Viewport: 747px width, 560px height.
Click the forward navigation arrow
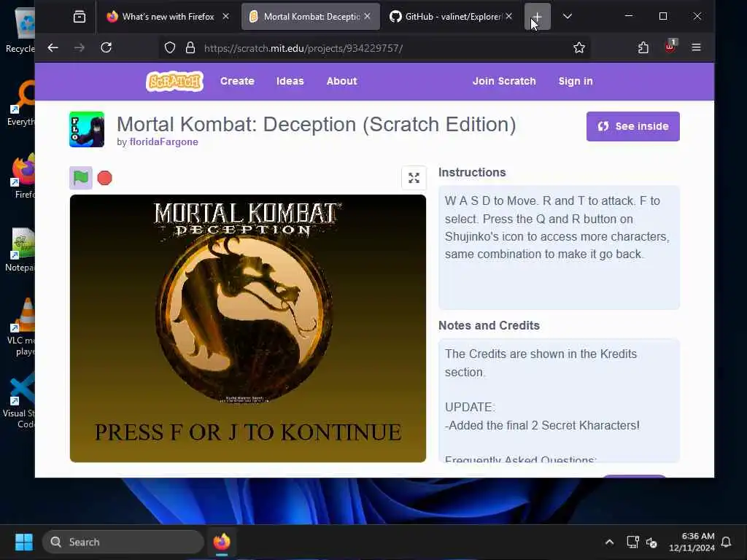80,47
